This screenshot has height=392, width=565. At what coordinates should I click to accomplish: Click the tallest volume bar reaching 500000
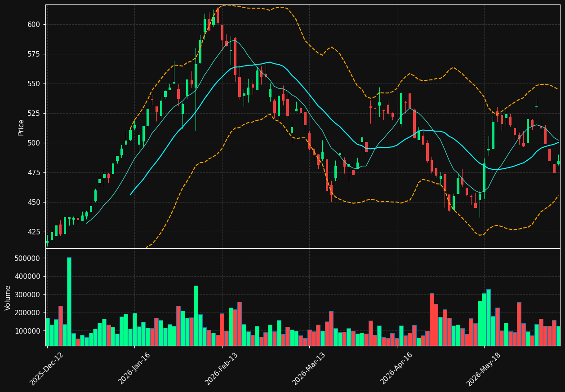(x=69, y=301)
